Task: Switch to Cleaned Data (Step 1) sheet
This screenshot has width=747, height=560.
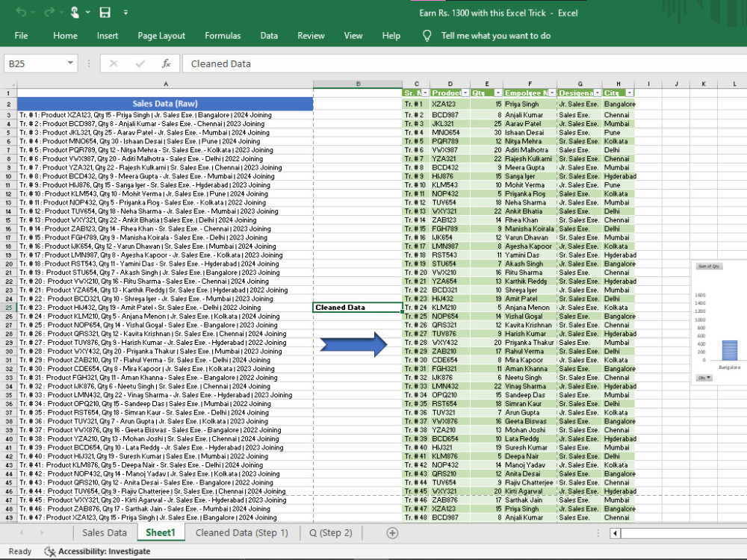Action: [241, 532]
